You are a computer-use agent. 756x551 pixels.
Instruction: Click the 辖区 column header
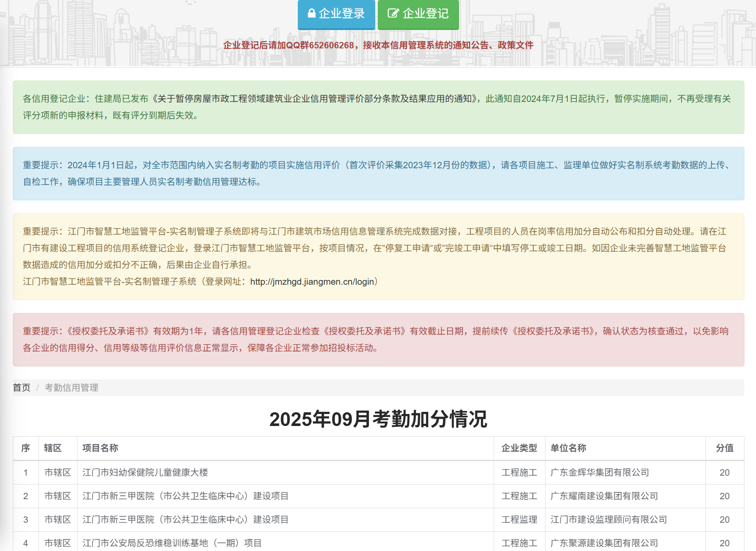click(53, 448)
